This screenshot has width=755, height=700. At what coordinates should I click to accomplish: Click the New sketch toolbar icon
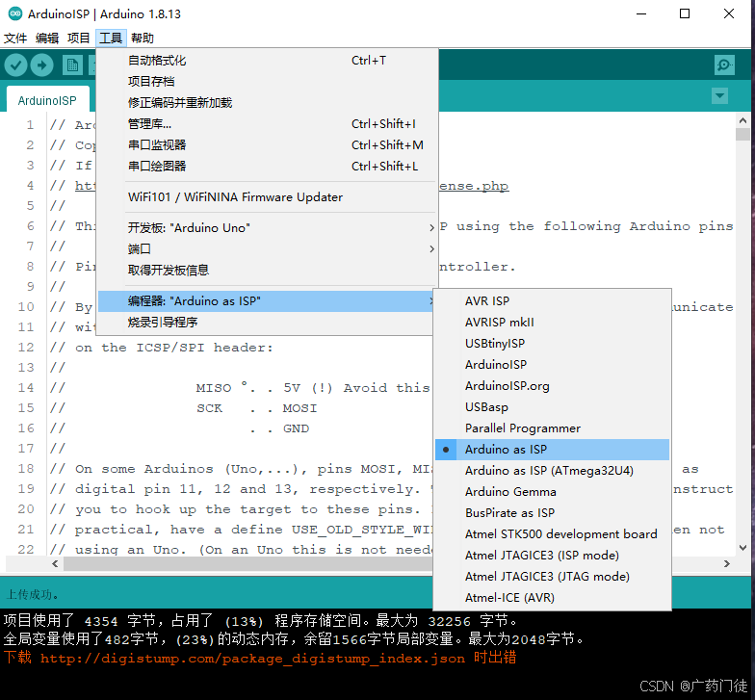pos(72,65)
